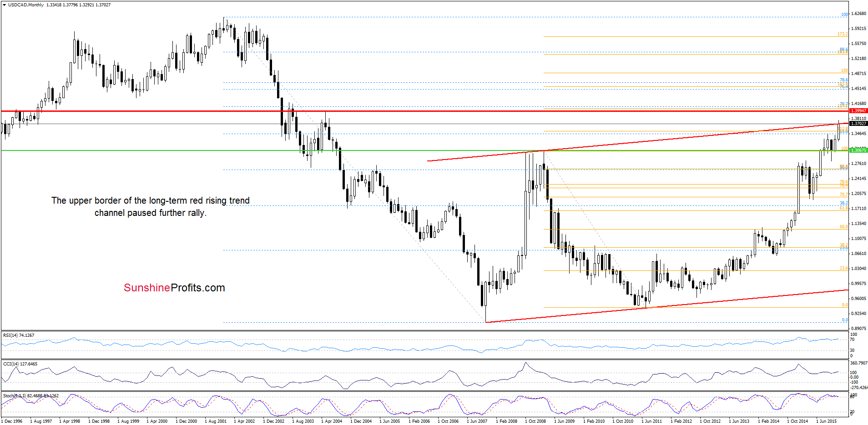868x425 pixels.
Task: Click the 1 Dec 1996 date label
Action: [x=12, y=421]
